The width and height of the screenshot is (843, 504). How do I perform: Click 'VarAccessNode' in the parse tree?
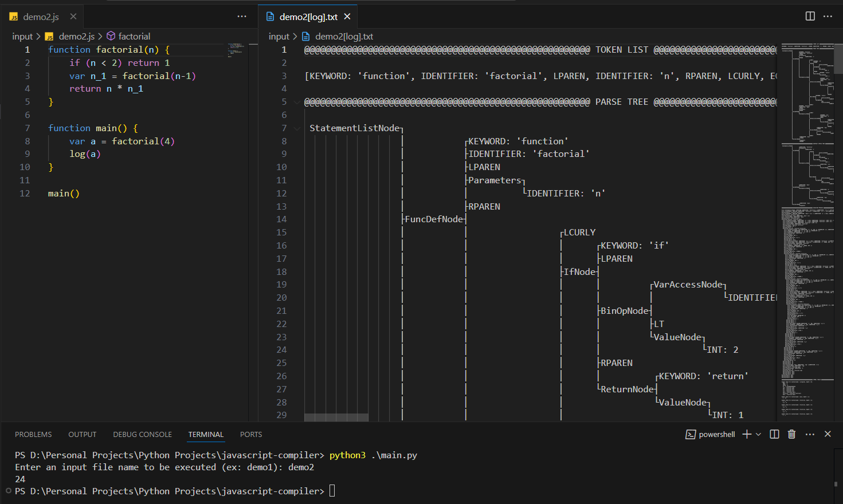(688, 285)
